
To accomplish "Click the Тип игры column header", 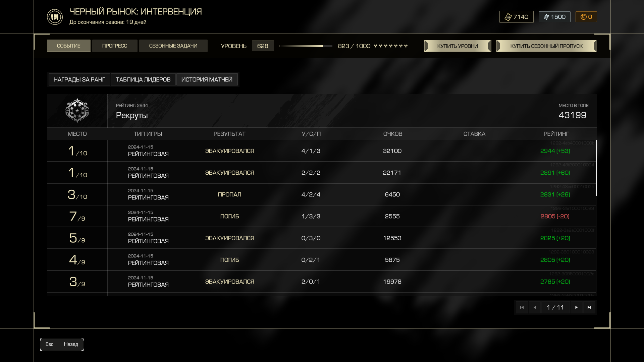I will point(148,134).
